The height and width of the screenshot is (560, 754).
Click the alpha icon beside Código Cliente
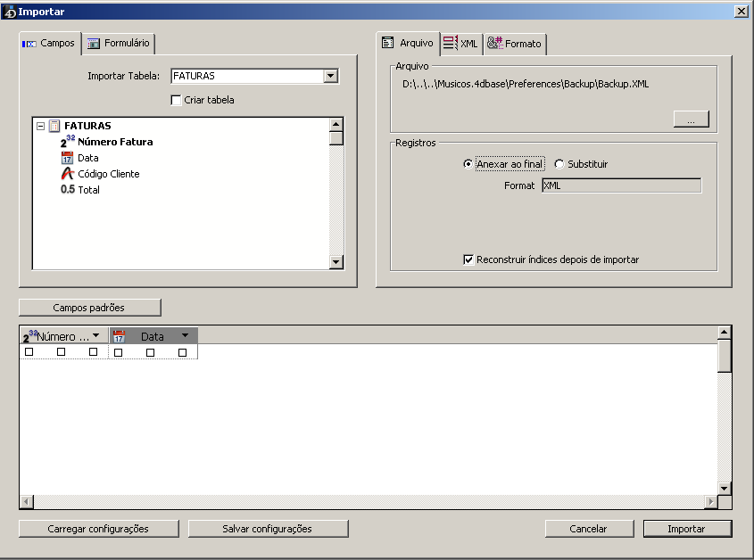tap(68, 174)
